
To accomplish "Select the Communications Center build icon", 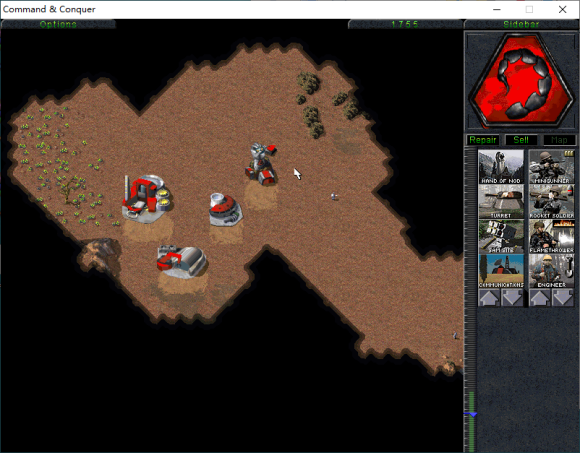I will [500, 271].
